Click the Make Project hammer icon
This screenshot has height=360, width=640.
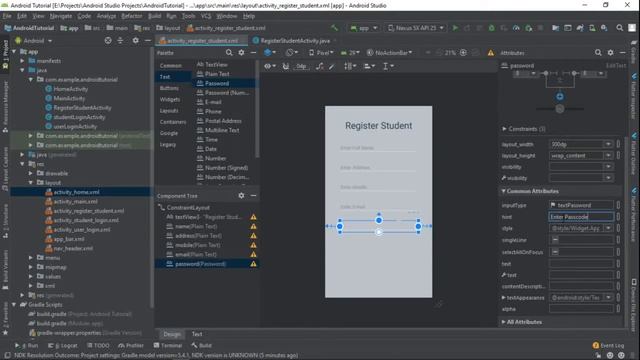[x=334, y=28]
